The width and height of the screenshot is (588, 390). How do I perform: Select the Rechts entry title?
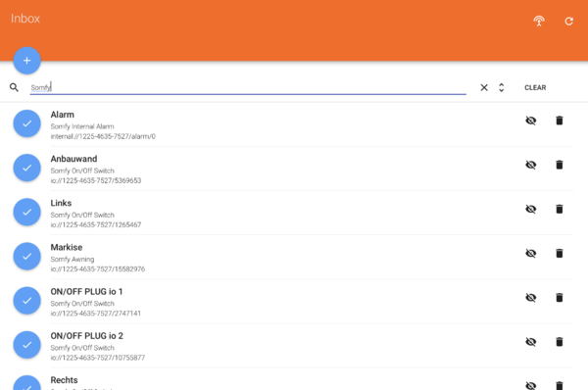coord(64,380)
